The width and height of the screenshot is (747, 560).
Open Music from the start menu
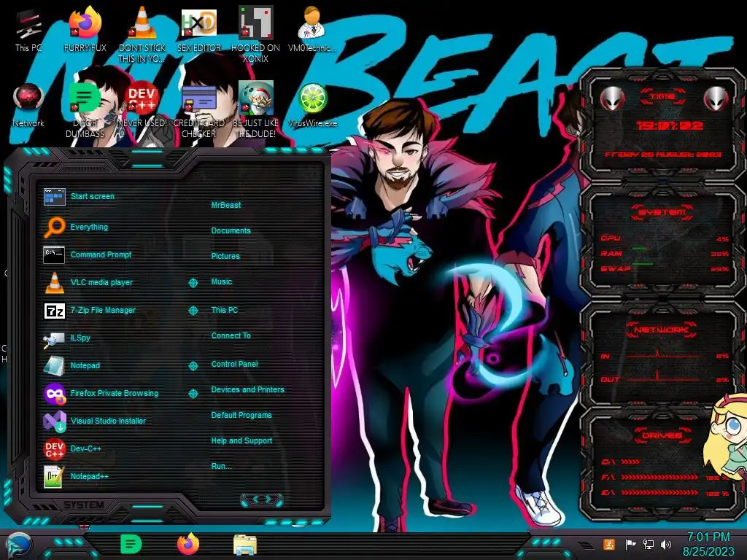[222, 282]
